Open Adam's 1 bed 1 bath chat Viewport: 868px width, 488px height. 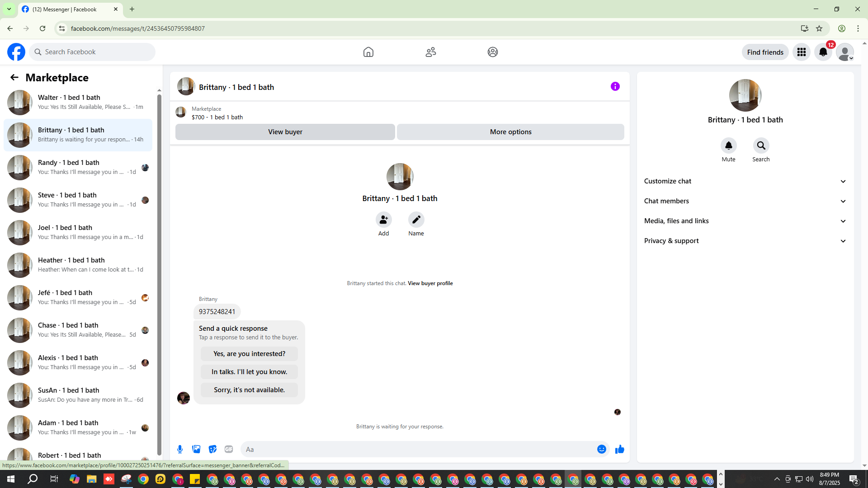pos(78,428)
